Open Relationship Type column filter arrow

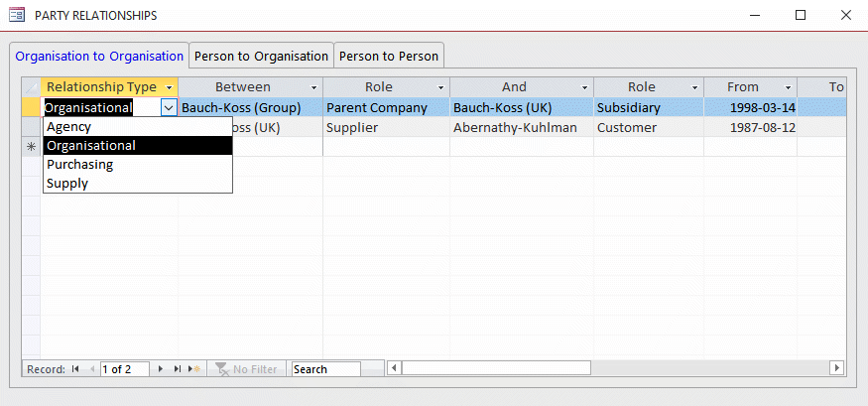point(170,87)
